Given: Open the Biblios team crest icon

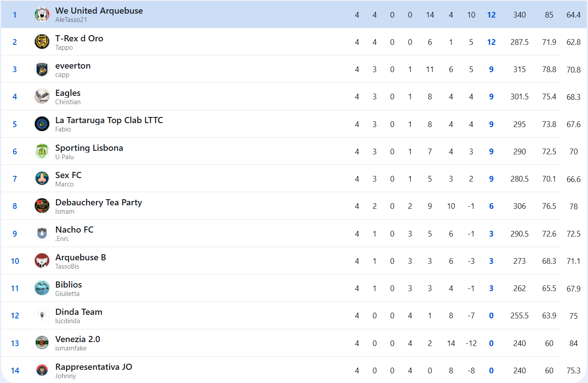Looking at the screenshot, I should click(42, 288).
